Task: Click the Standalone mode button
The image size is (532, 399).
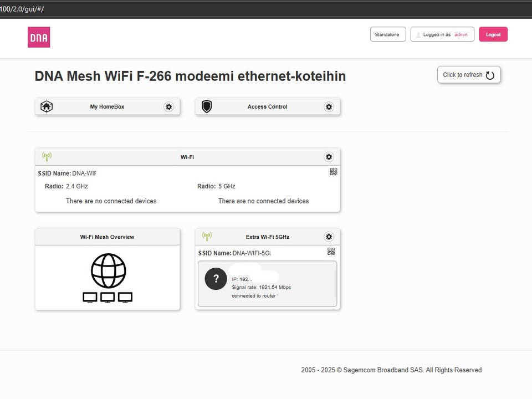Action: coord(388,34)
